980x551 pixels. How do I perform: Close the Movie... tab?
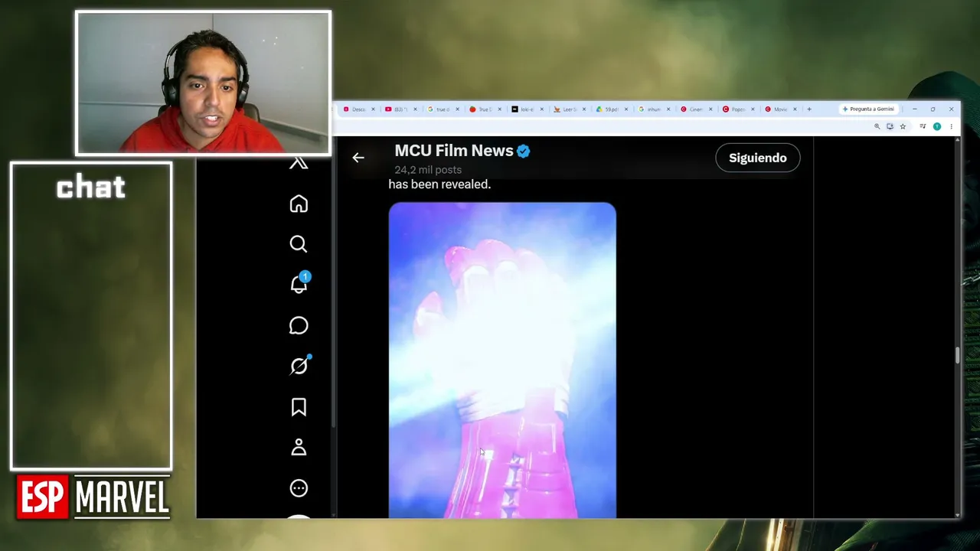[795, 109]
